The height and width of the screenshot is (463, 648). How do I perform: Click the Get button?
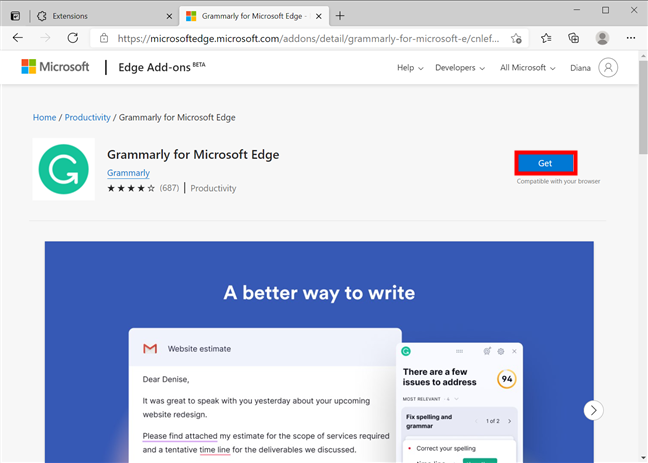(546, 163)
